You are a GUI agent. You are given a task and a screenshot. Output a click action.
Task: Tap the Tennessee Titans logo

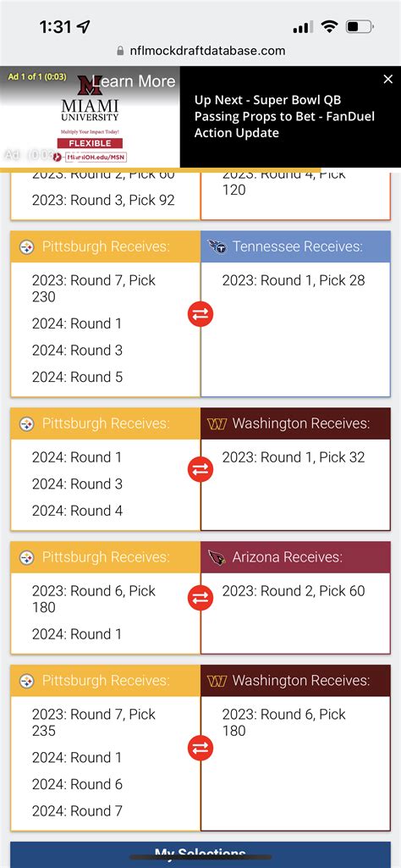point(217,247)
